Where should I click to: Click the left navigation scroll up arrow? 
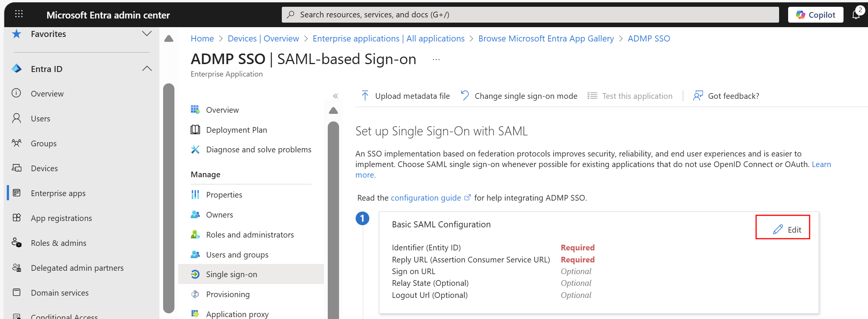[x=169, y=38]
